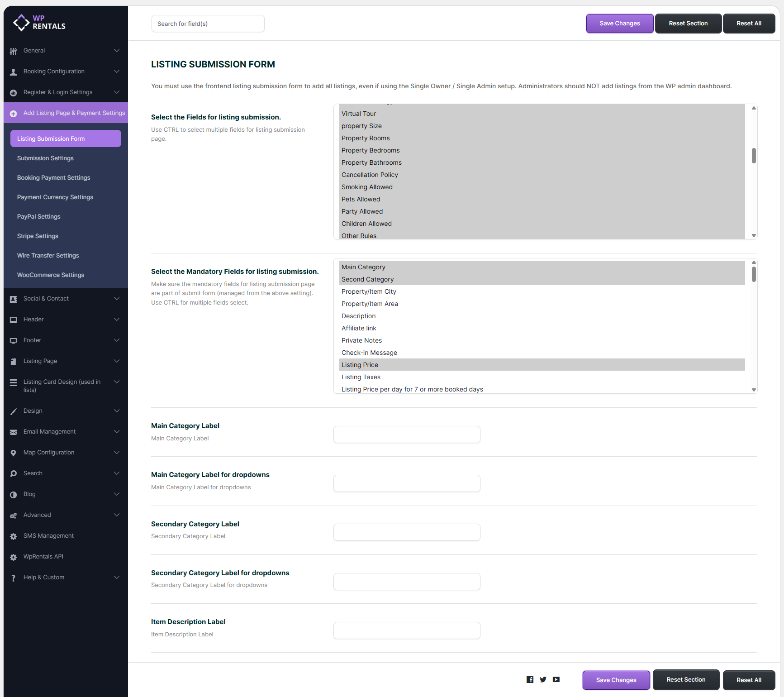The image size is (784, 697).
Task: Expand the Booking Configuration chevron
Action: 117,72
